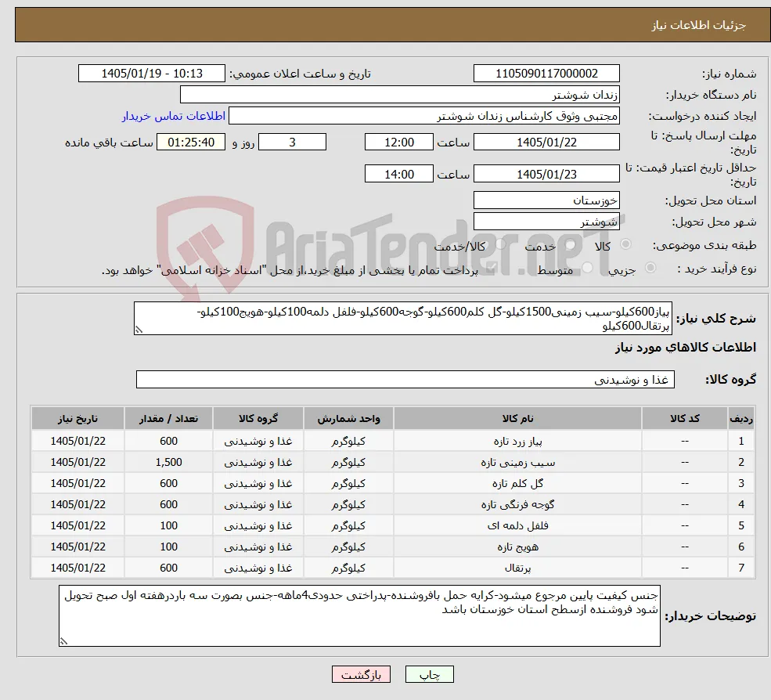This screenshot has width=771, height=700.
Task: Click the buyer notes text area
Action: point(359,615)
